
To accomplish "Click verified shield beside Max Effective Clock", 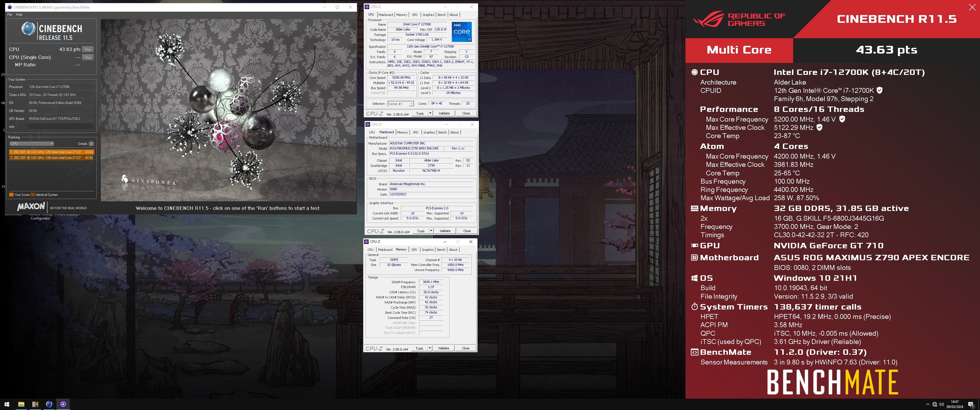I will [819, 127].
